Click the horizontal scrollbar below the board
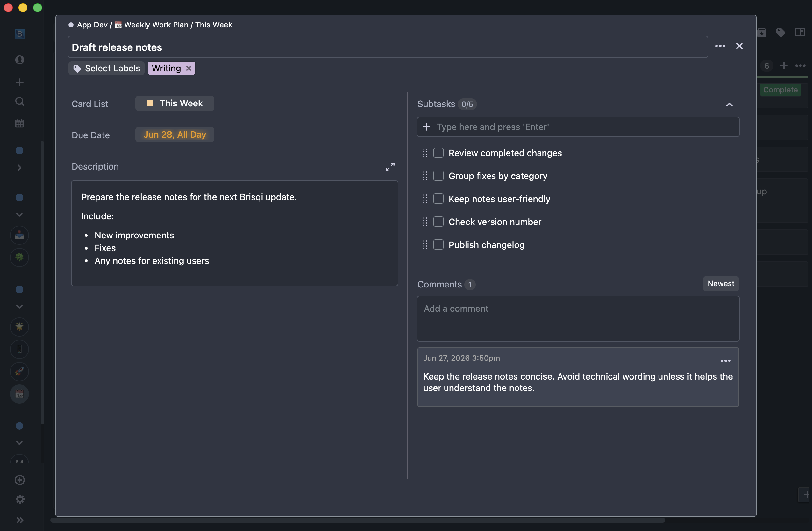Screen dimensions: 812x531 pyautogui.click(x=358, y=520)
